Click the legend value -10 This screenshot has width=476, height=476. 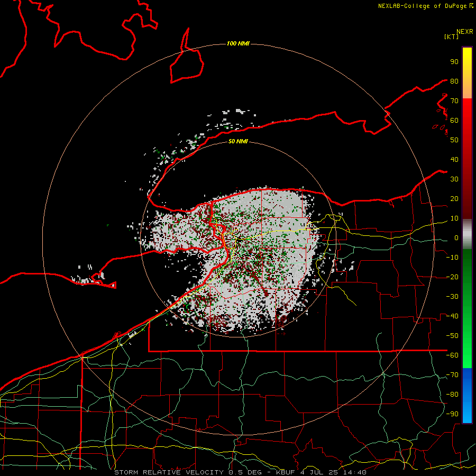coord(452,258)
